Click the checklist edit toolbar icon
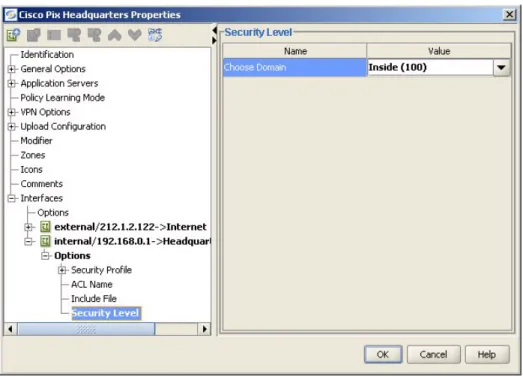 [155, 35]
